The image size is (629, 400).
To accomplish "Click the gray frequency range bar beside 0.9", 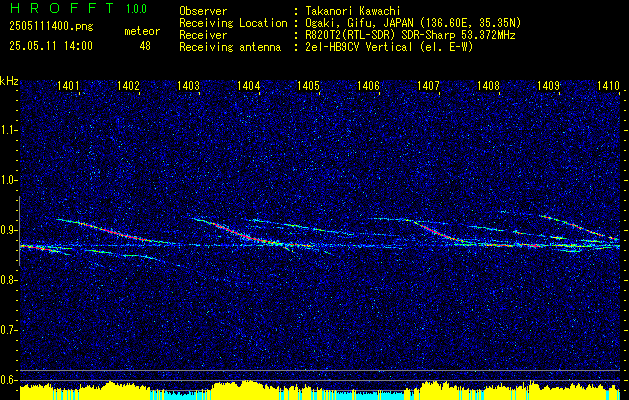I will coord(19,231).
